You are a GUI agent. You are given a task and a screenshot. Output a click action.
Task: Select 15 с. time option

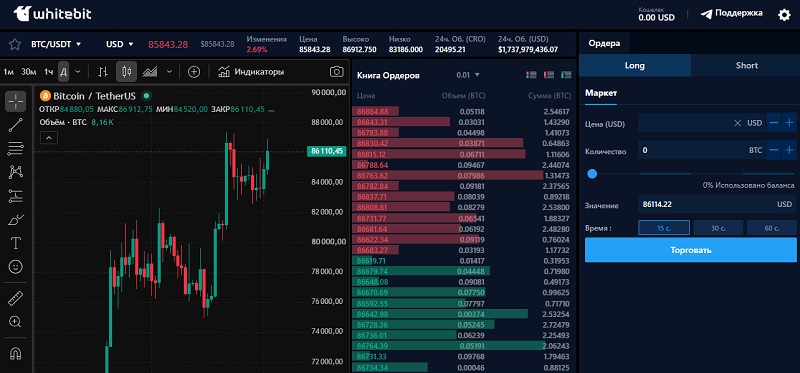tap(664, 228)
